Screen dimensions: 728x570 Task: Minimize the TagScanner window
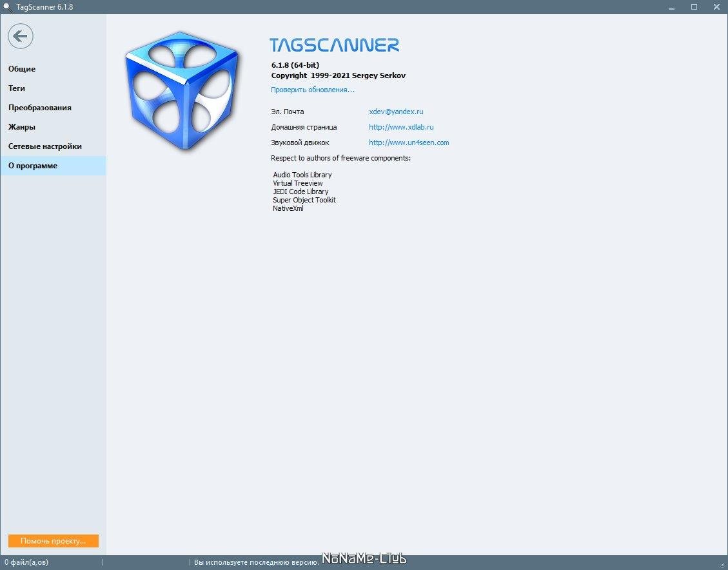point(671,6)
